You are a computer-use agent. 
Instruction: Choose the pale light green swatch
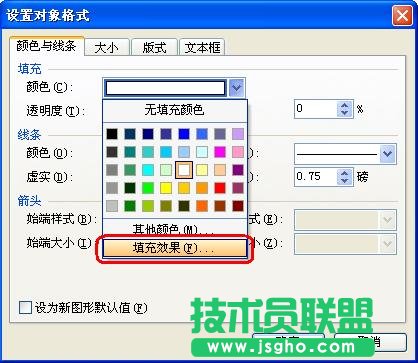[166, 170]
